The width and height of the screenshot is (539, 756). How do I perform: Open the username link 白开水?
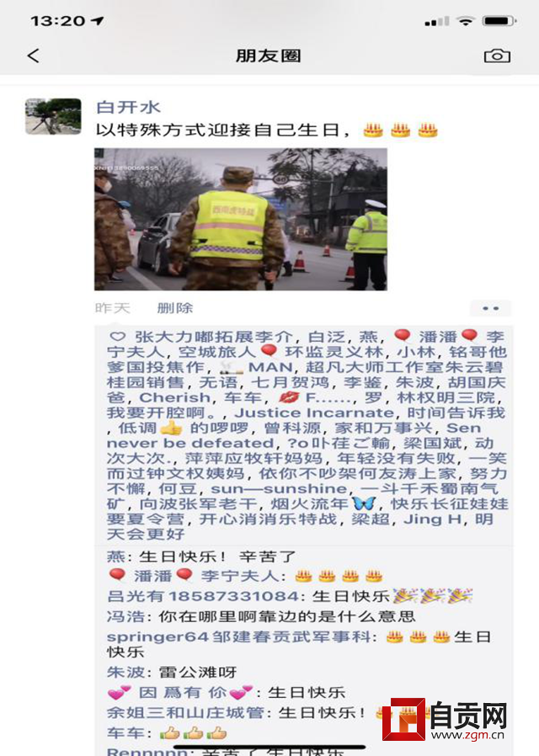[128, 107]
